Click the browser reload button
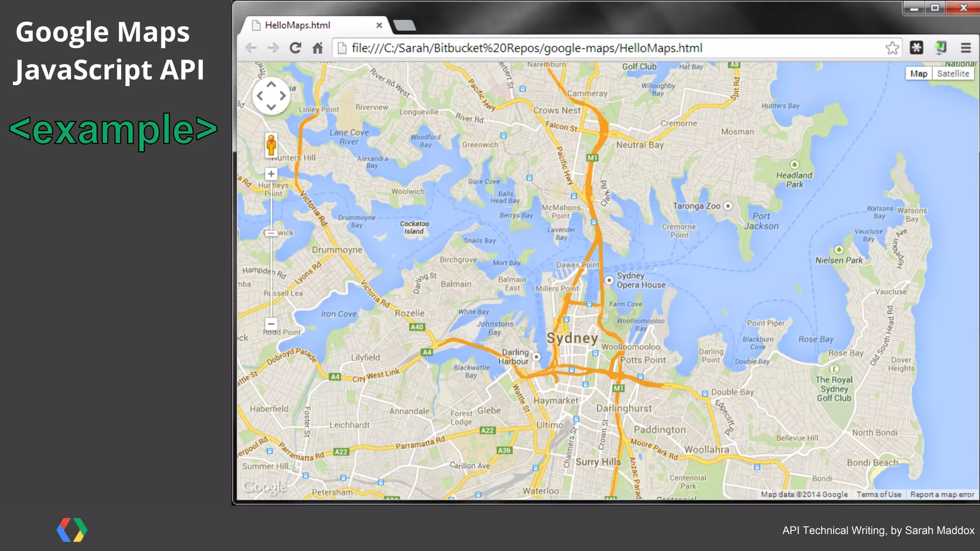Screen dimensions: 980x551 pos(295,48)
